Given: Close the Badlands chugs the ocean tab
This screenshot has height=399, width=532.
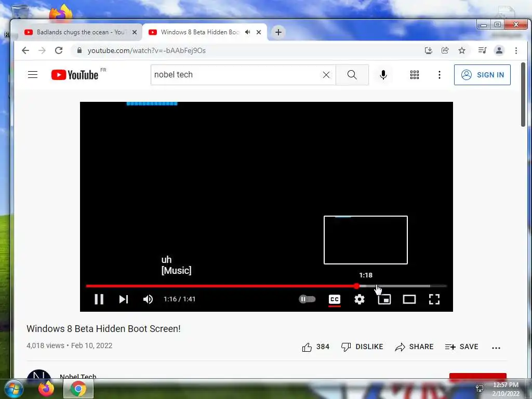Looking at the screenshot, I should pyautogui.click(x=135, y=32).
